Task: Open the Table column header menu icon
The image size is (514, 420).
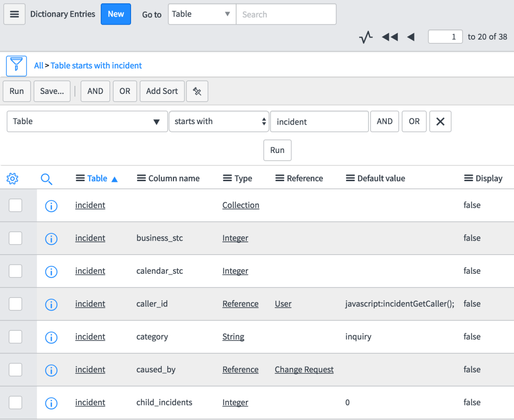Action: coord(80,178)
